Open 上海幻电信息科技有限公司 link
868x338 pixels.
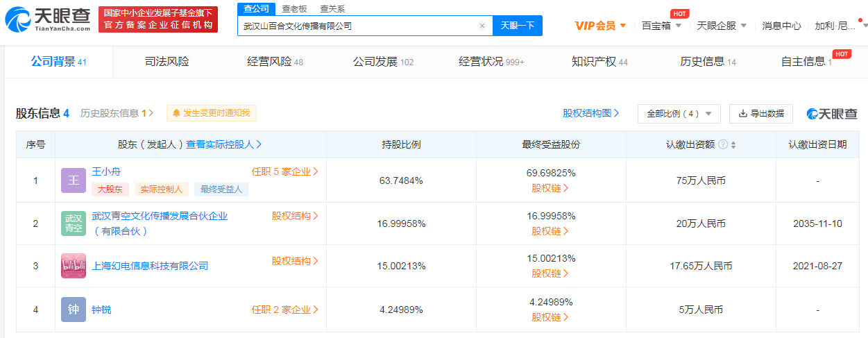[x=150, y=266]
